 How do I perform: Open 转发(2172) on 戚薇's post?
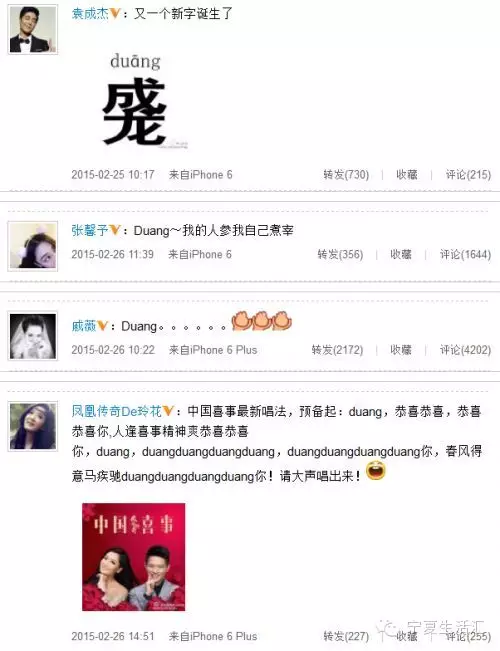[x=337, y=350]
